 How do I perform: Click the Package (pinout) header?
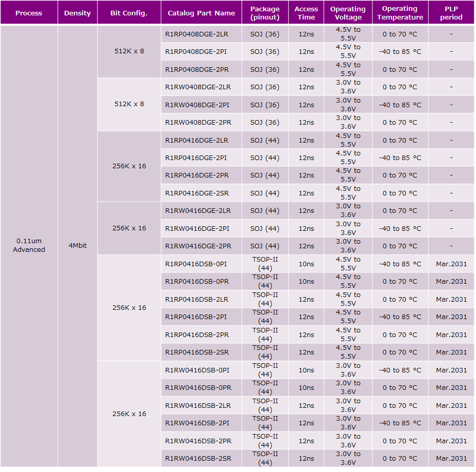tap(265, 13)
